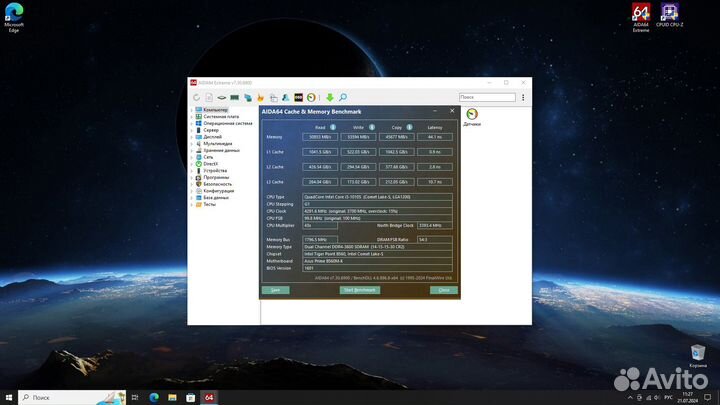Expand the Хранение данных node arrow
Image resolution: width=720 pixels, height=405 pixels.
(x=191, y=150)
